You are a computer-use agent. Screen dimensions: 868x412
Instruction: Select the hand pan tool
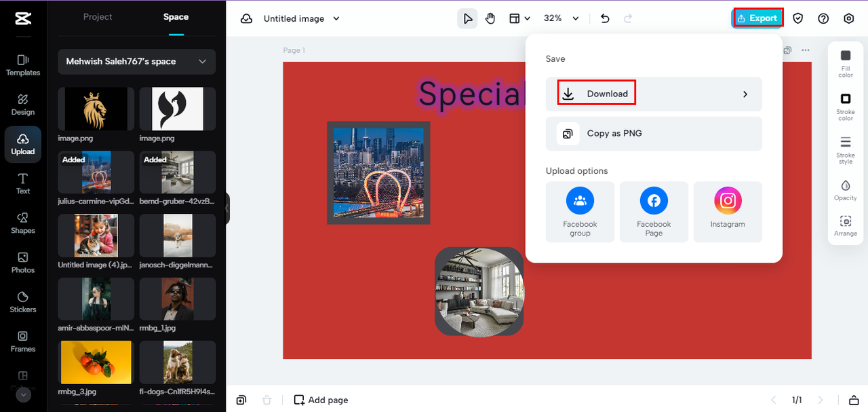[490, 18]
